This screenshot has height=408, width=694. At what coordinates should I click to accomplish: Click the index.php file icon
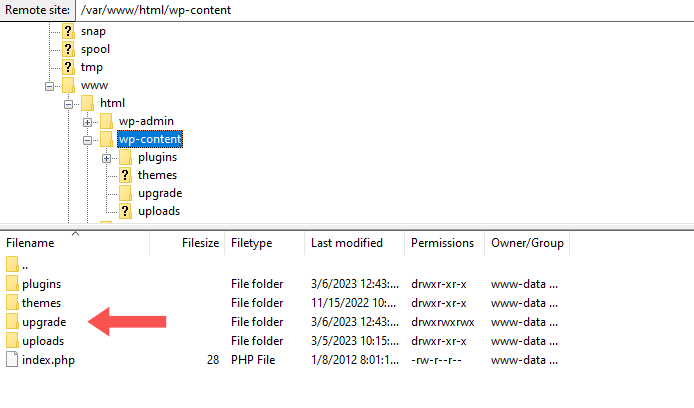click(12, 360)
